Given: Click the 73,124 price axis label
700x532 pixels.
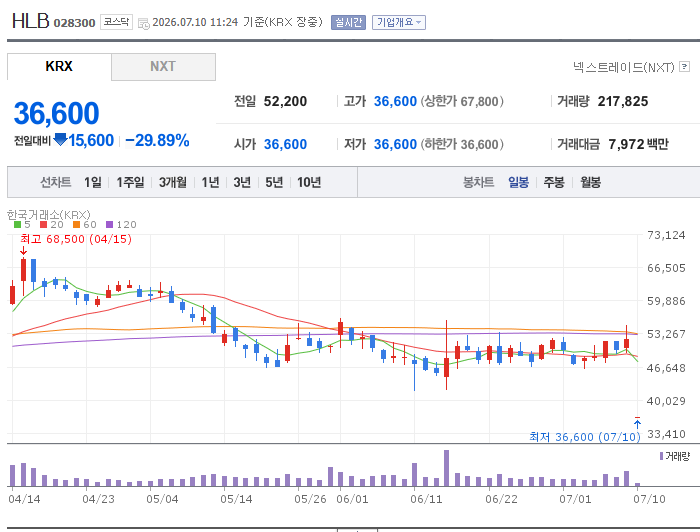Looking at the screenshot, I should [666, 235].
